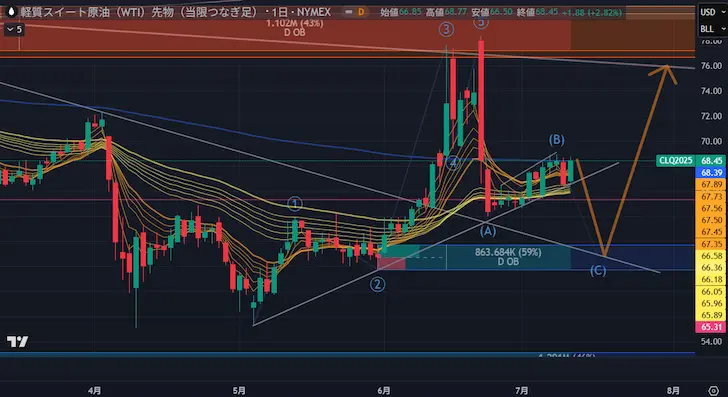
Task: Select the circled wave 2 label
Action: point(377,284)
